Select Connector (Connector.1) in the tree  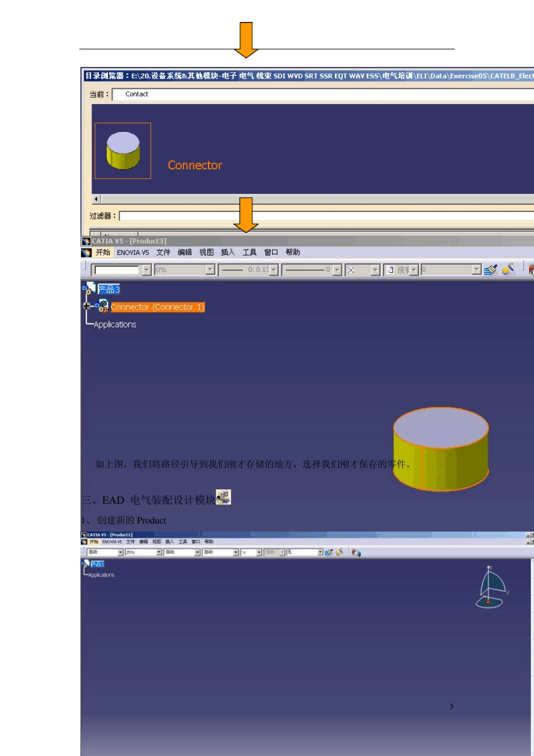(x=157, y=307)
